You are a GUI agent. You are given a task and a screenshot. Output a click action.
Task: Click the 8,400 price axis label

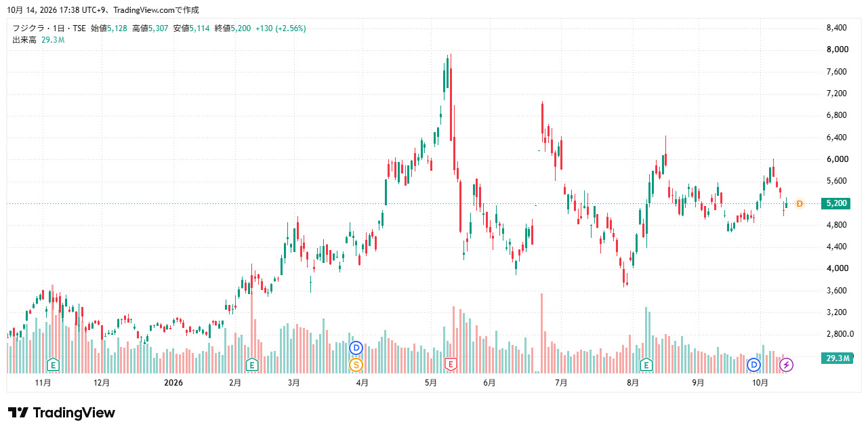coord(837,28)
